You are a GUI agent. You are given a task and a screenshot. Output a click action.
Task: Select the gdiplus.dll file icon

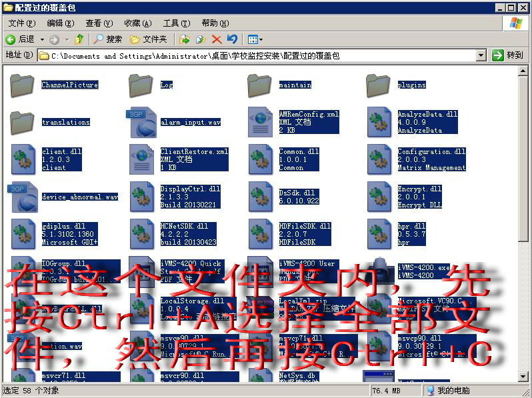pyautogui.click(x=23, y=234)
